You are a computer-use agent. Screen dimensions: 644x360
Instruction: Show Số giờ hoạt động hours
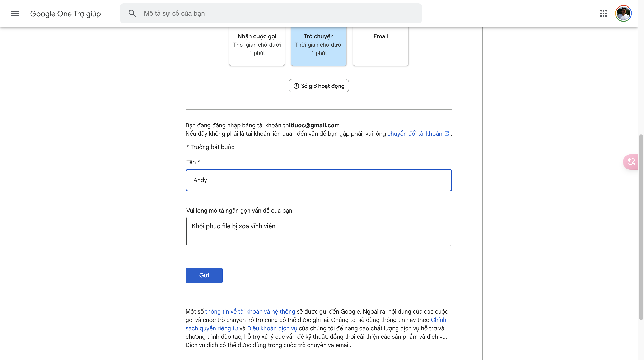tap(319, 86)
